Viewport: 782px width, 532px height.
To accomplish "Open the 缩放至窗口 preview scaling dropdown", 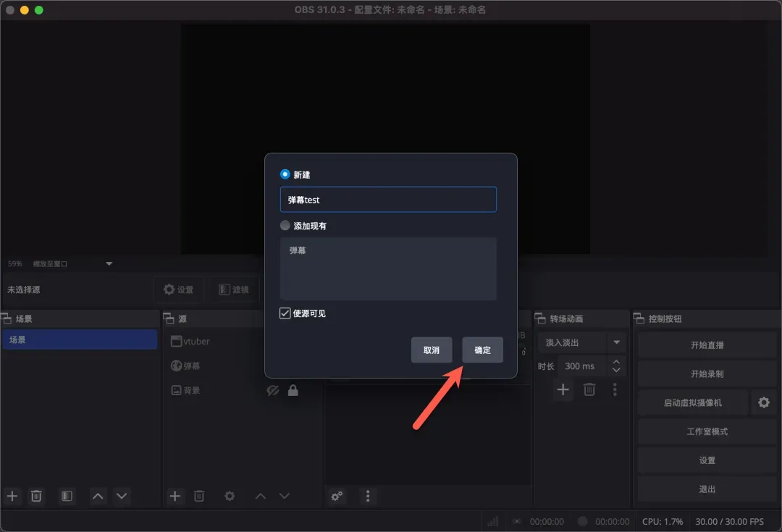I will pyautogui.click(x=73, y=263).
